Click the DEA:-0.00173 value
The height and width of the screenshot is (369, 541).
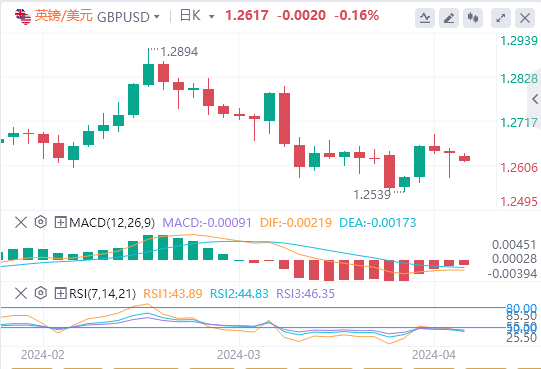378,223
